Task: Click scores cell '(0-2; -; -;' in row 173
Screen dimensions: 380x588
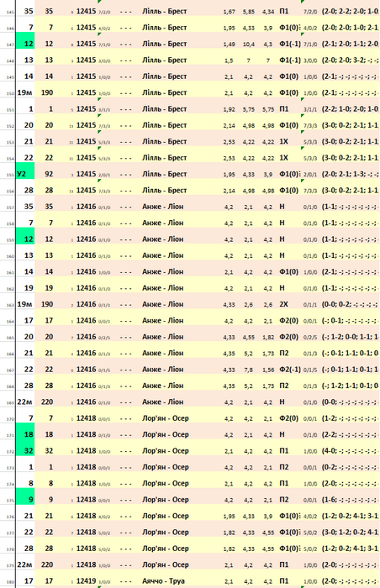Action: tap(351, 467)
